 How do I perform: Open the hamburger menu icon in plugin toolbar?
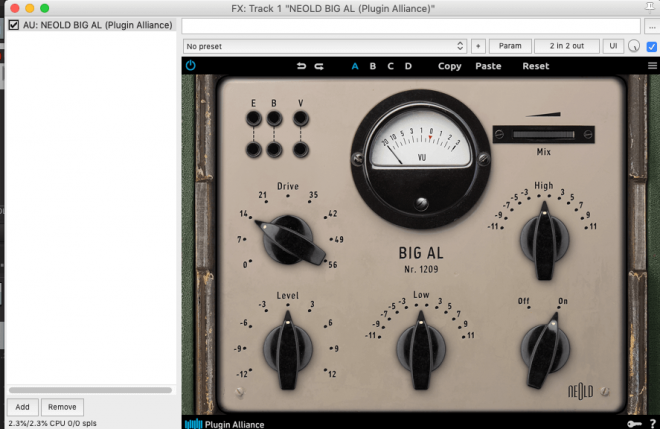tap(652, 66)
